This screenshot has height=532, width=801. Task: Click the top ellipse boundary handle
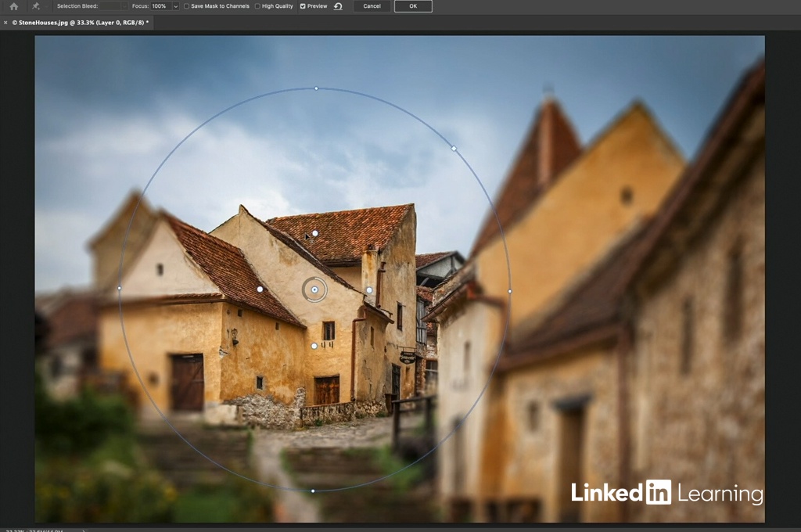(316, 88)
